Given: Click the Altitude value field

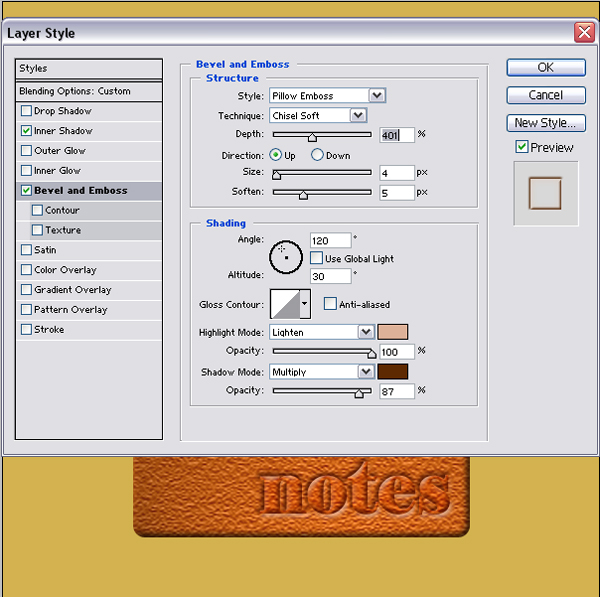Looking at the screenshot, I should 330,276.
